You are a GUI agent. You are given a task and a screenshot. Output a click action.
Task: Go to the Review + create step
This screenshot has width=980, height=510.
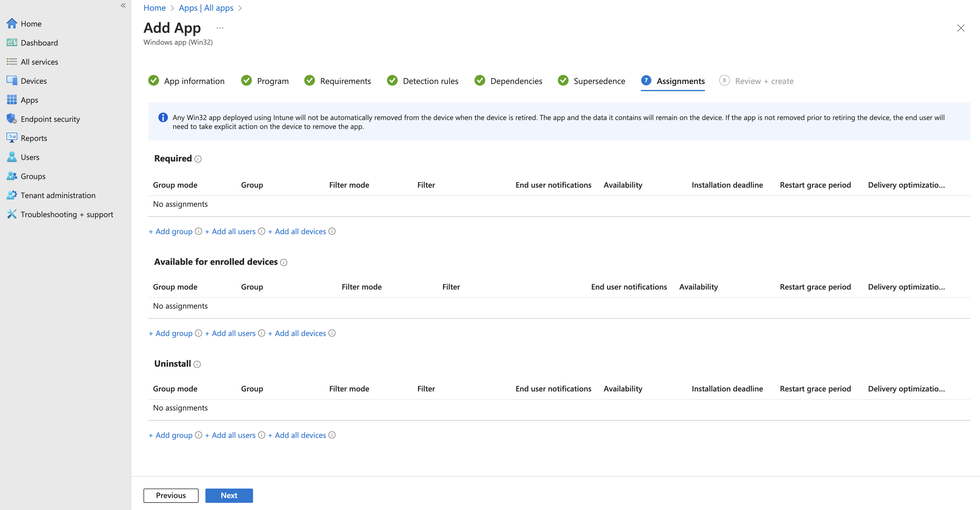[x=764, y=81]
